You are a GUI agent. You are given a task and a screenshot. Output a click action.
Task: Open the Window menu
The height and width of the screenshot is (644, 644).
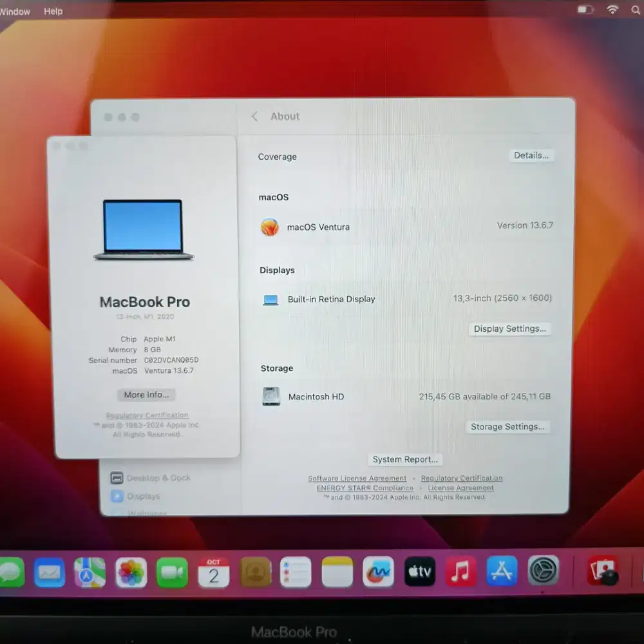(x=15, y=12)
